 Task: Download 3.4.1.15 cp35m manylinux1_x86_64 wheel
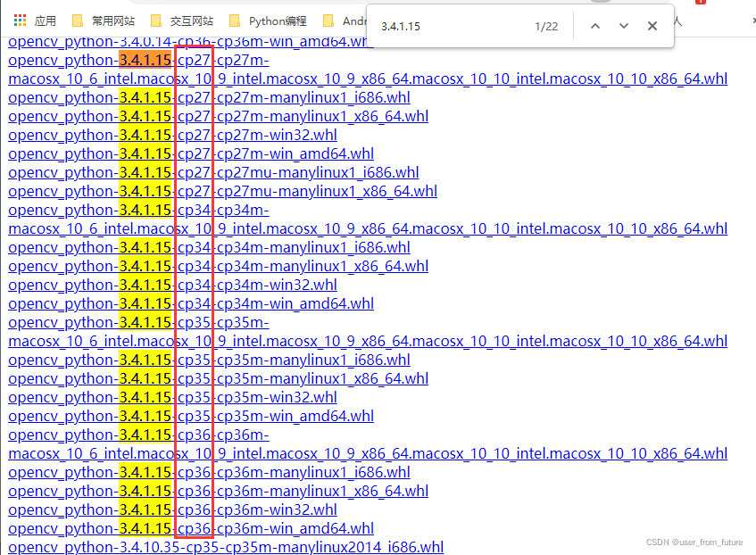(219, 378)
